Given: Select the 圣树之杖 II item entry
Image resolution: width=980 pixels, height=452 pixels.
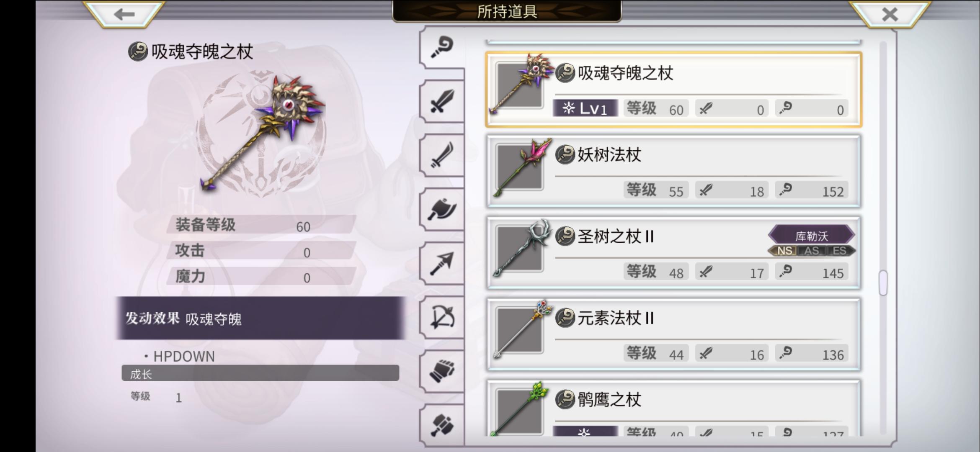Looking at the screenshot, I should coord(673,252).
